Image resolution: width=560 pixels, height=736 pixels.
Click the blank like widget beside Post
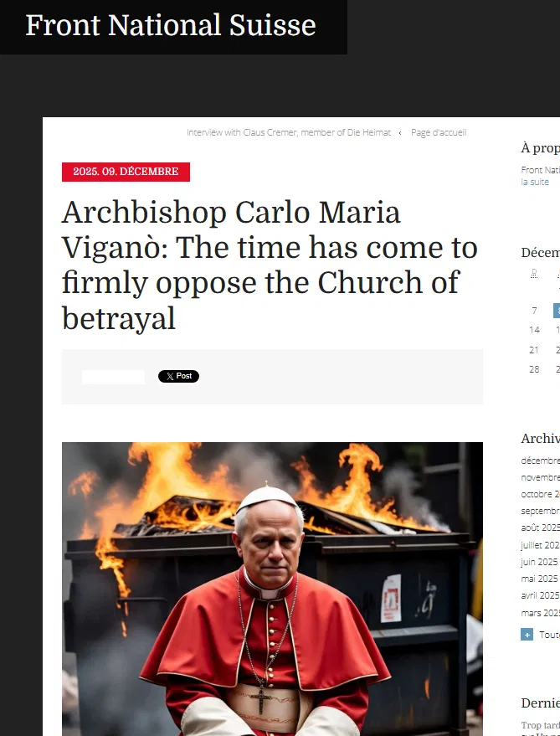tap(114, 377)
